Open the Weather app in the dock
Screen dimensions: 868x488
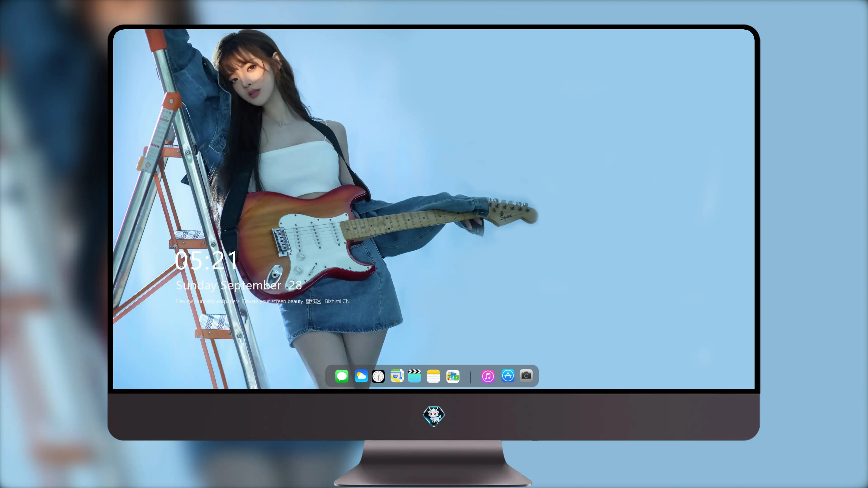point(361,376)
